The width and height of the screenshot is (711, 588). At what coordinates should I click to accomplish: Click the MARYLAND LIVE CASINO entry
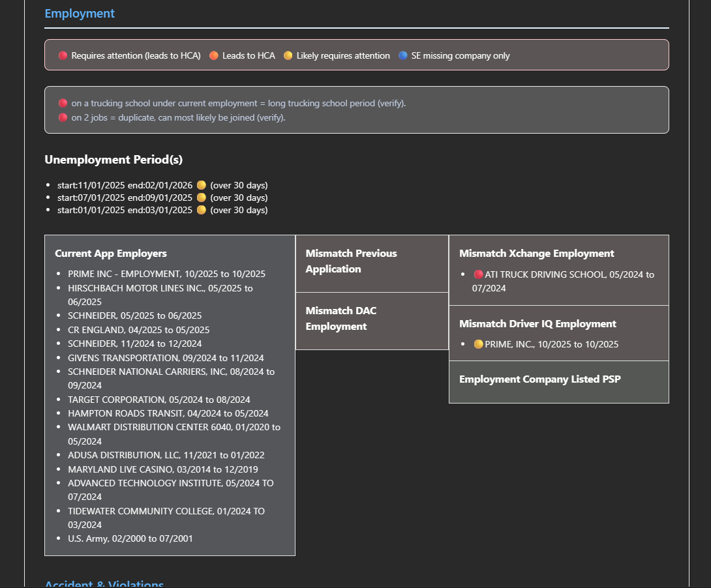coord(162,469)
